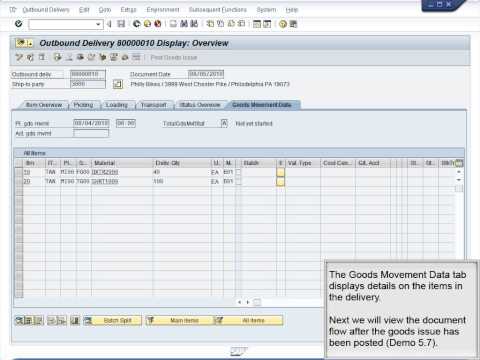Image resolution: width=480 pixels, height=360 pixels.
Task: Click the Material column header
Action: (121, 163)
